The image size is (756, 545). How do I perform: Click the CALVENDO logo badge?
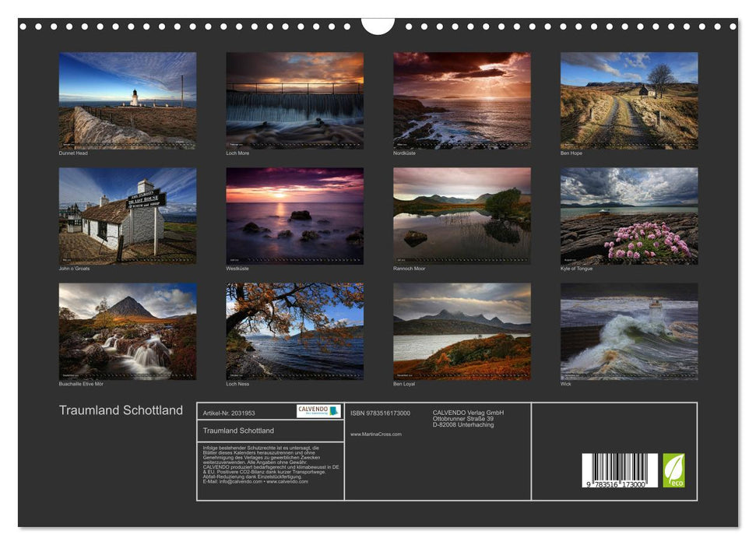pos(318,411)
